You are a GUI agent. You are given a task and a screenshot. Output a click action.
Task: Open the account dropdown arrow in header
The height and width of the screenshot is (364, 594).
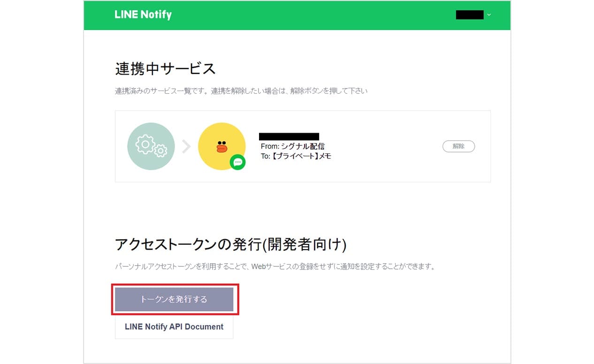coord(489,15)
